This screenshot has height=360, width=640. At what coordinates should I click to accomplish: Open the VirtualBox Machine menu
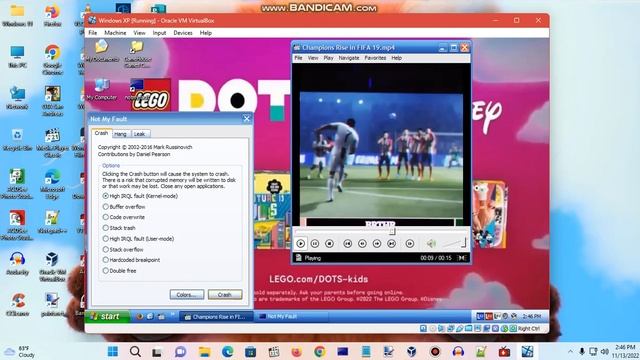[115, 33]
